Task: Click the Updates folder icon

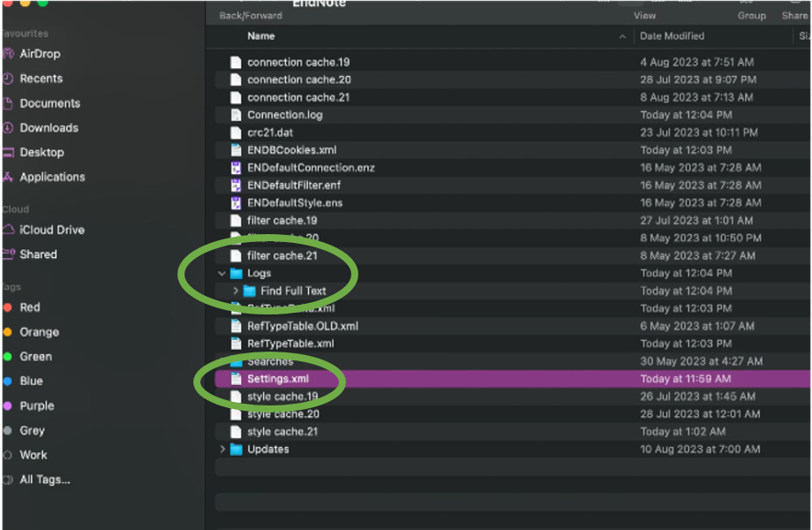Action: coord(236,450)
